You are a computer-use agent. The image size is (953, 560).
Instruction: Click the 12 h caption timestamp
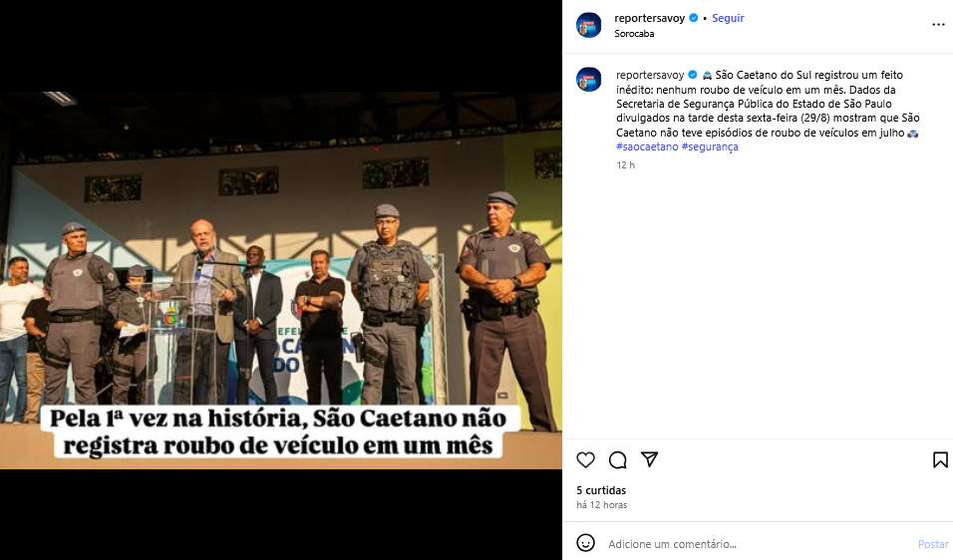[625, 165]
